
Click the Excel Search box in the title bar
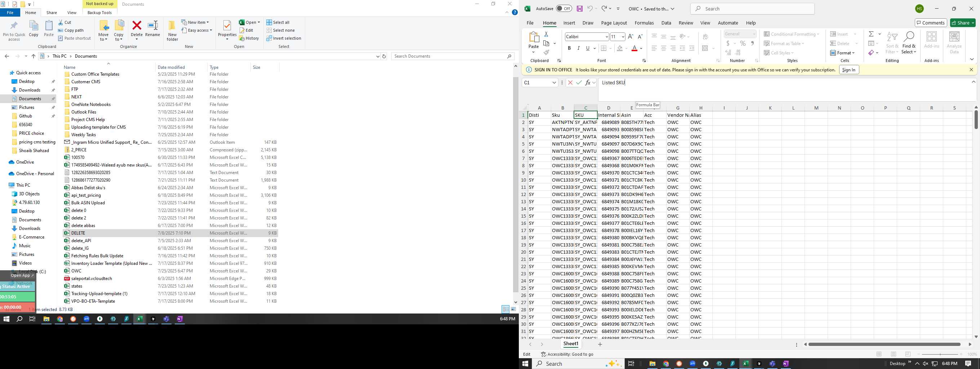(753, 9)
